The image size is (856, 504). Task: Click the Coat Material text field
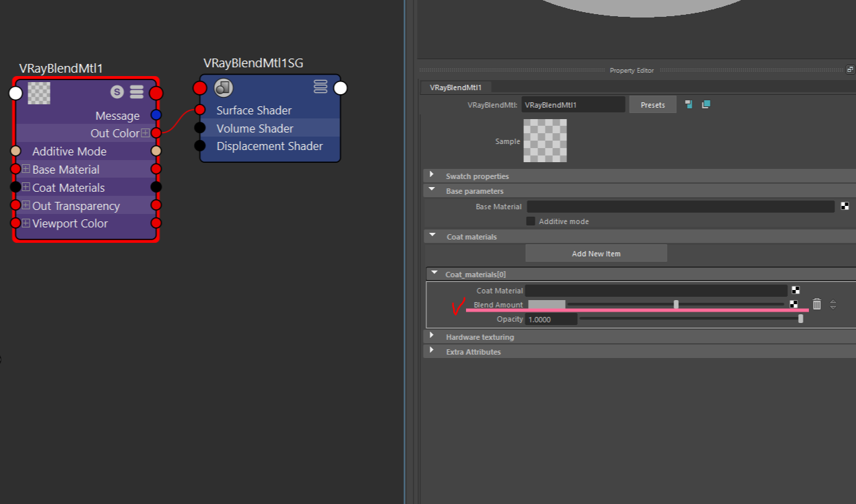(x=656, y=291)
